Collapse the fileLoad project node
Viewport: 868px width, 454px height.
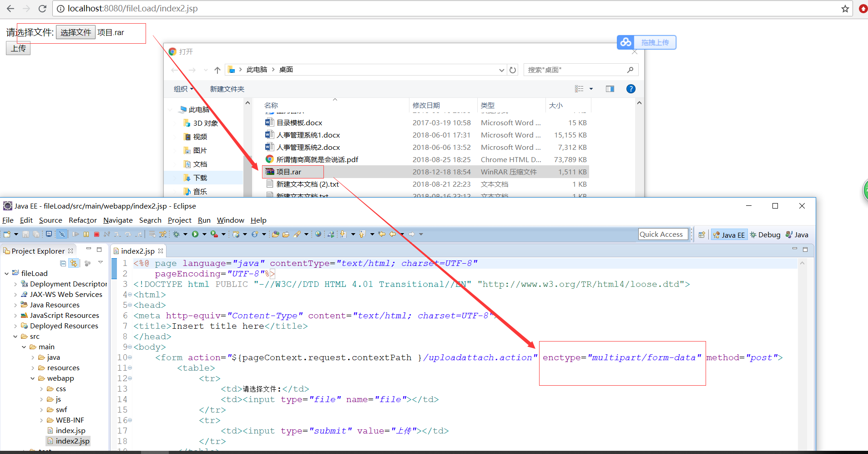click(6, 273)
